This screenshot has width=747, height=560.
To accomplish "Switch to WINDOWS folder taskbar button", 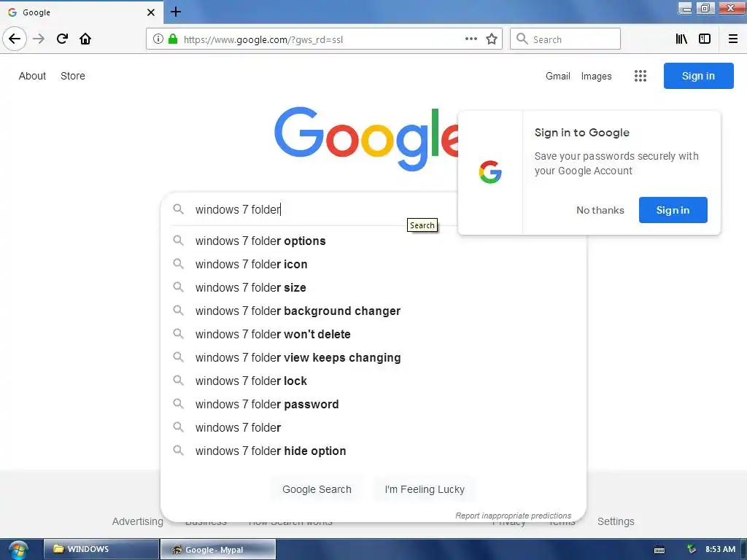I will click(101, 550).
